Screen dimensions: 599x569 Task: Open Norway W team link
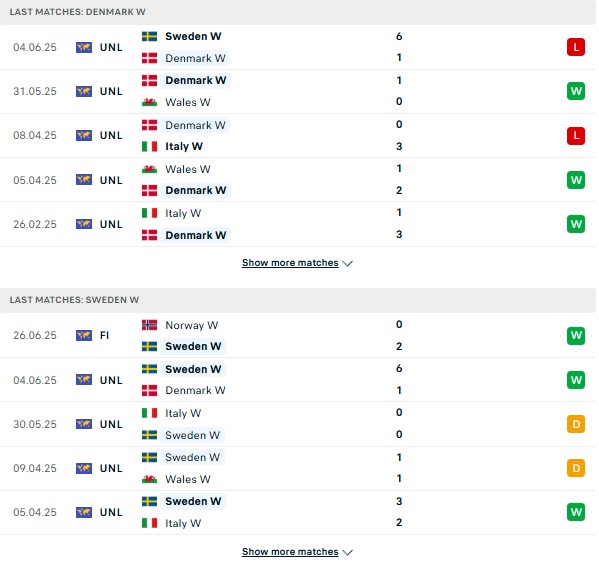pos(191,325)
